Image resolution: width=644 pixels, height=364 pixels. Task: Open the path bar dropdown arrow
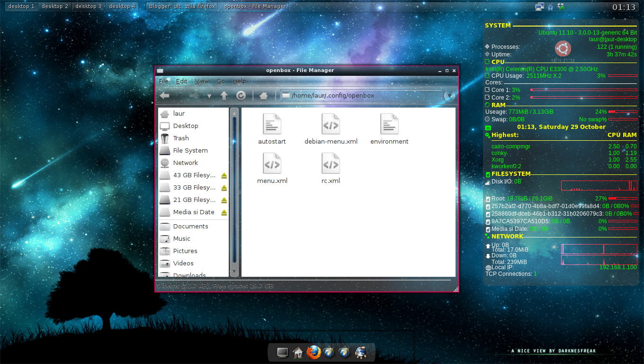[448, 95]
